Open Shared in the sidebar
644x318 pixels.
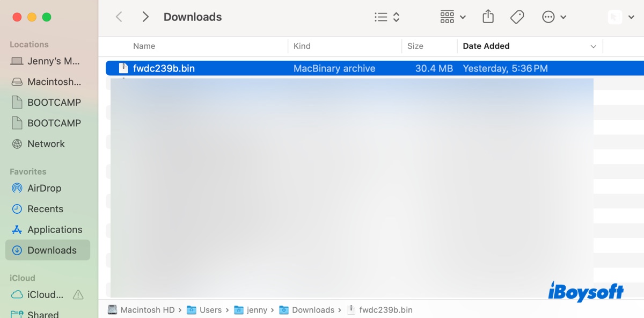(x=43, y=314)
